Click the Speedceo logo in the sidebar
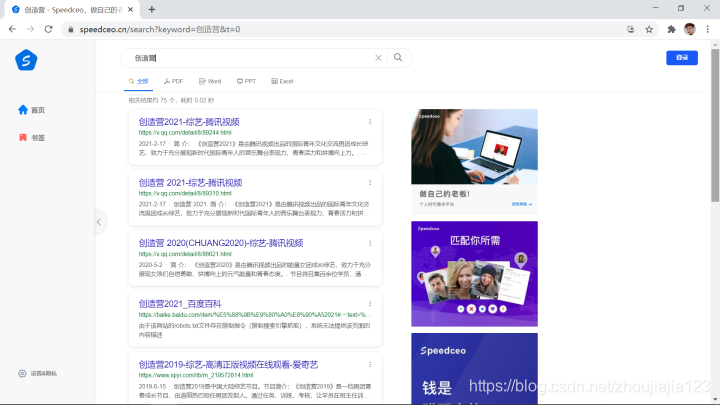 26,60
